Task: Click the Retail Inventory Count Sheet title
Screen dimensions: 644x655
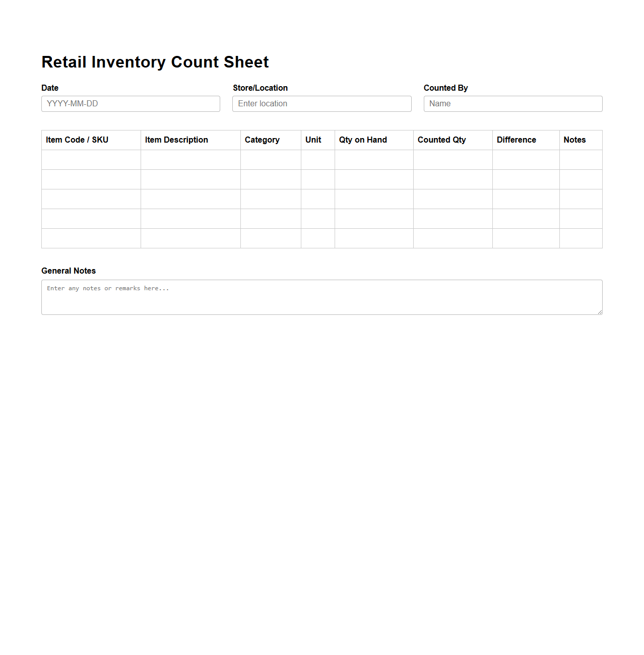Action: pyautogui.click(x=155, y=61)
